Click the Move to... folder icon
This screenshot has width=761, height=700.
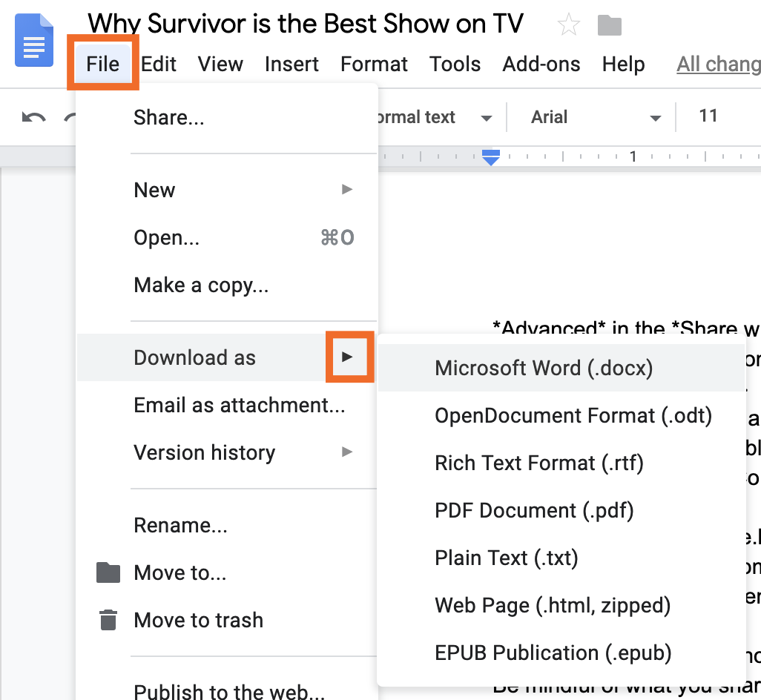coord(108,572)
